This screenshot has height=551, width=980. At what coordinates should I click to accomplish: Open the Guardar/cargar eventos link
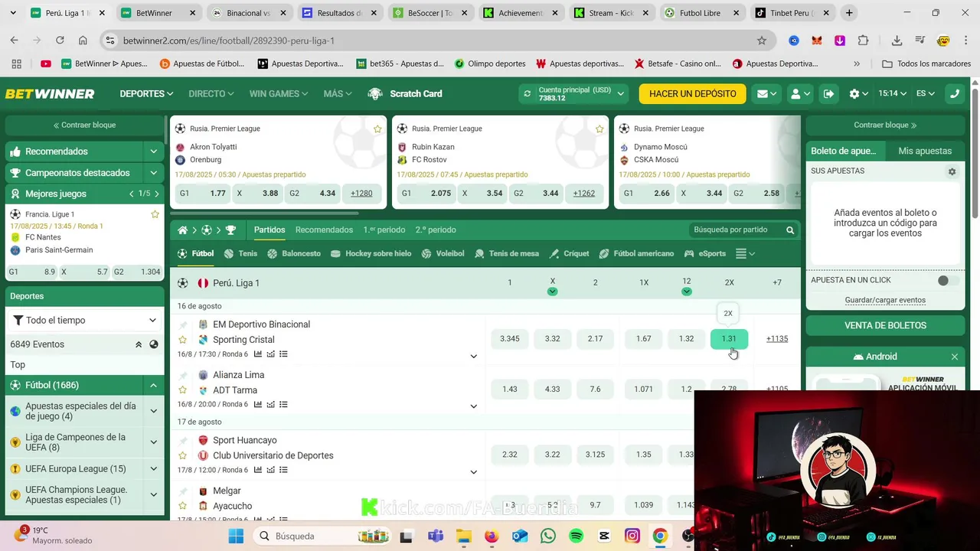885,300
